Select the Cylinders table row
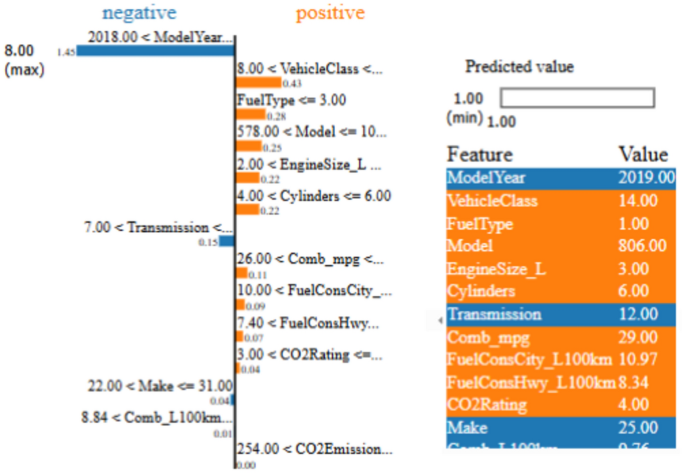Viewport: 685px width, 473px height. coord(561,291)
